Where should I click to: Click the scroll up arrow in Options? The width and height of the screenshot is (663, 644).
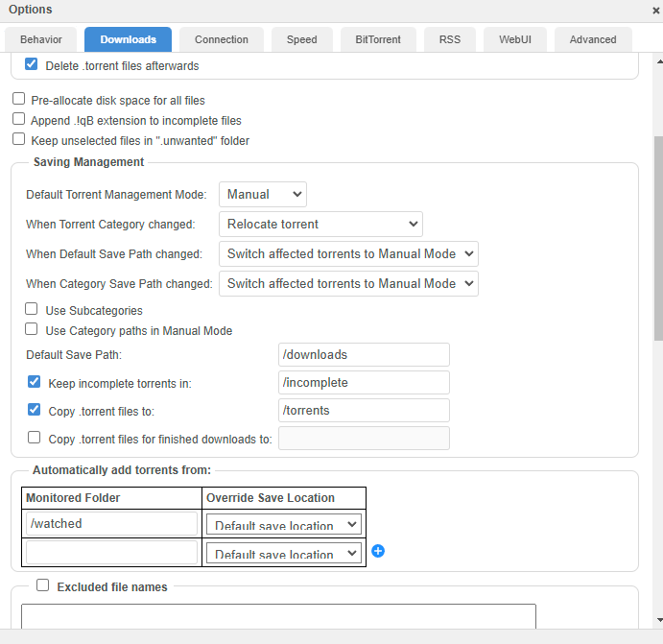click(659, 61)
